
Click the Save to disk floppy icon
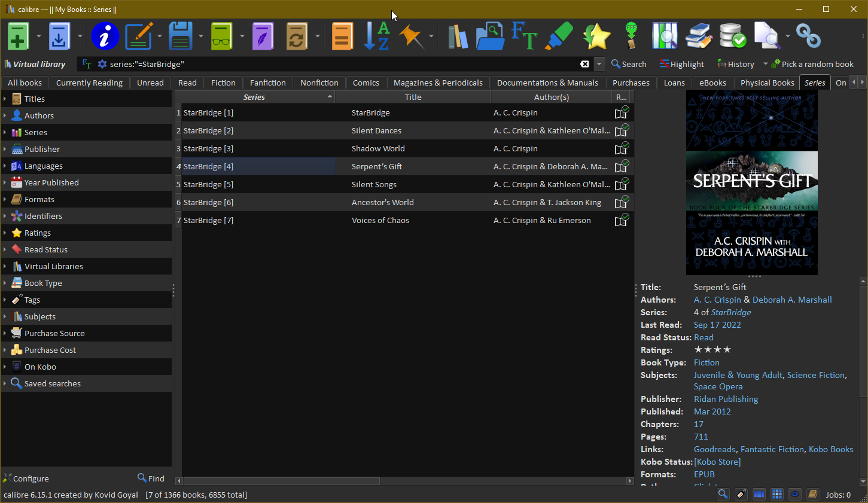[180, 36]
